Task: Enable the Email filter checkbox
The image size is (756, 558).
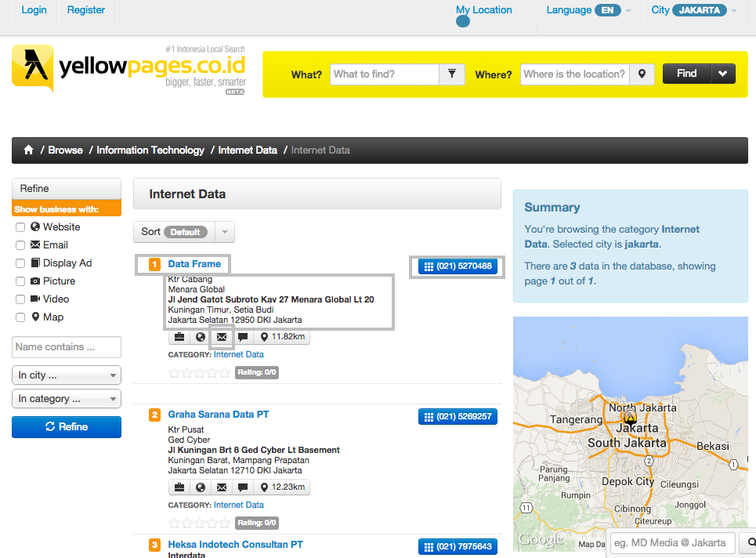Action: (20, 245)
